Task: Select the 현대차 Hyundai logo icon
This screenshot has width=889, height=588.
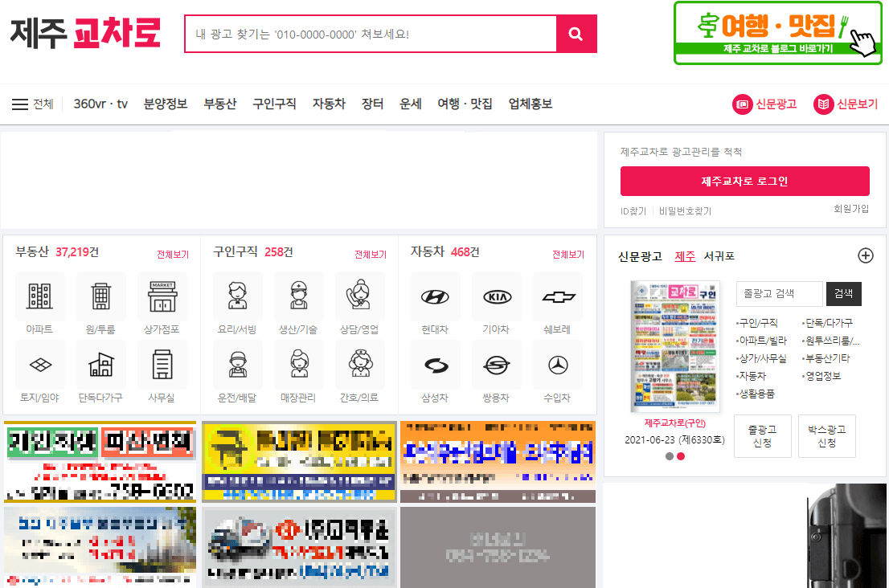Action: point(436,296)
